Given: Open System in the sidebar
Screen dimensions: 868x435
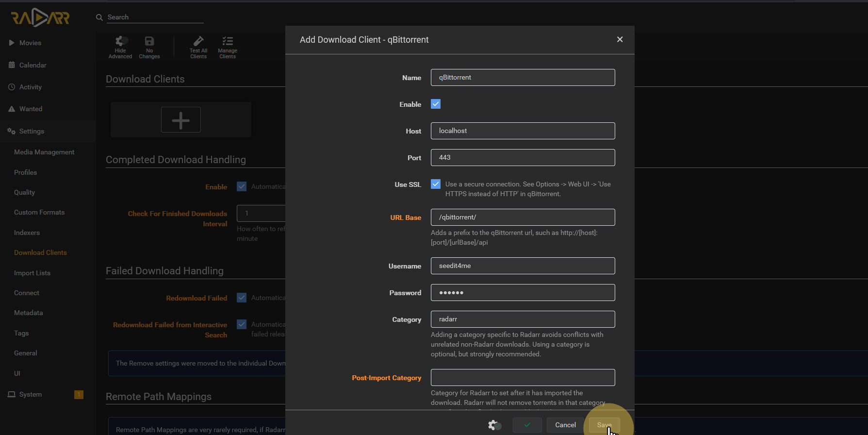Looking at the screenshot, I should 31,394.
